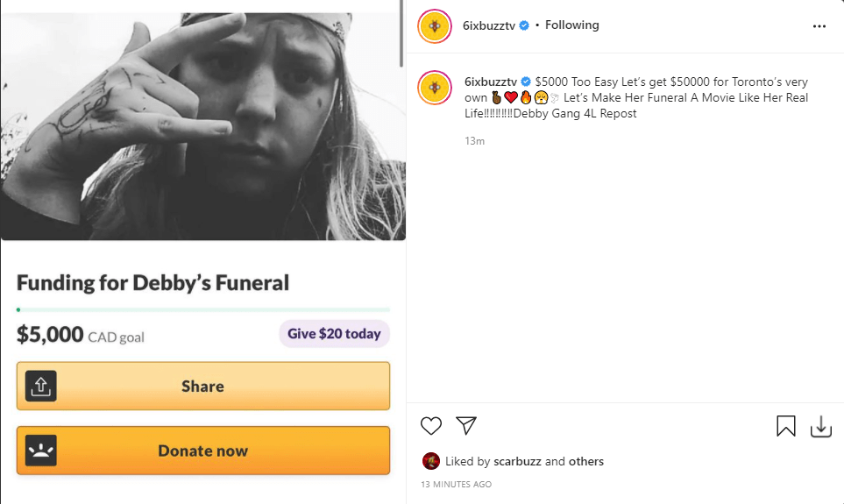Click the sunrise icon on Donate button
This screenshot has height=504, width=844.
pos(41,451)
